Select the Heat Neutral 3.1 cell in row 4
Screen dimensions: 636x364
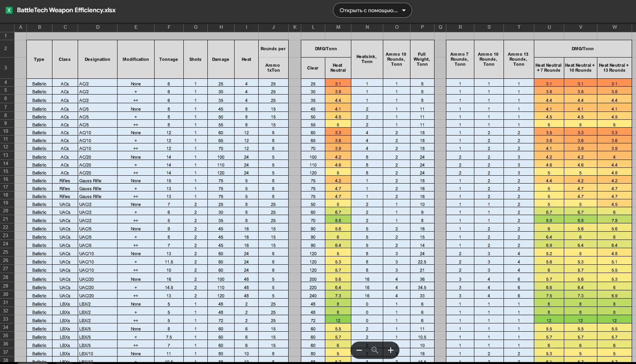pyautogui.click(x=338, y=84)
